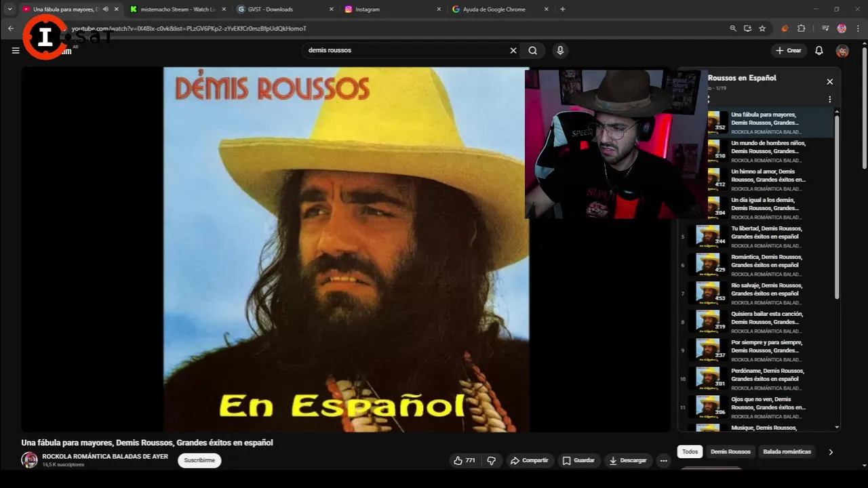Open Chrome profile avatar
Image resolution: width=868 pixels, height=488 pixels.
click(x=842, y=28)
